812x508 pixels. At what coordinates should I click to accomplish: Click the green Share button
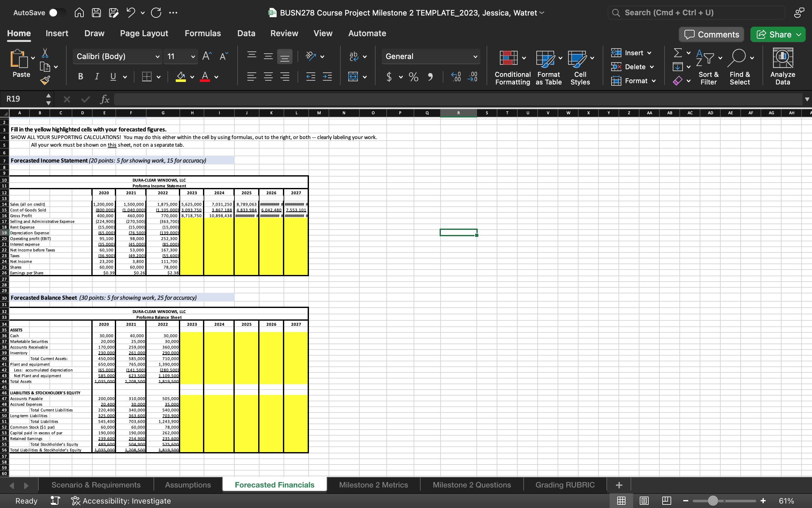pos(777,34)
